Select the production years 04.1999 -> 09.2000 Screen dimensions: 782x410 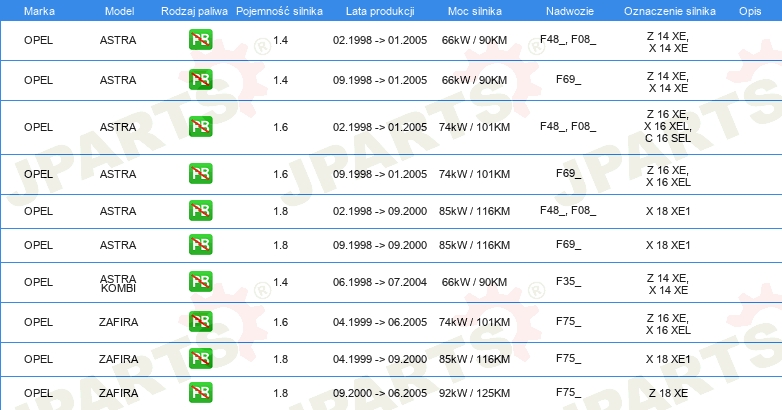tap(380, 359)
